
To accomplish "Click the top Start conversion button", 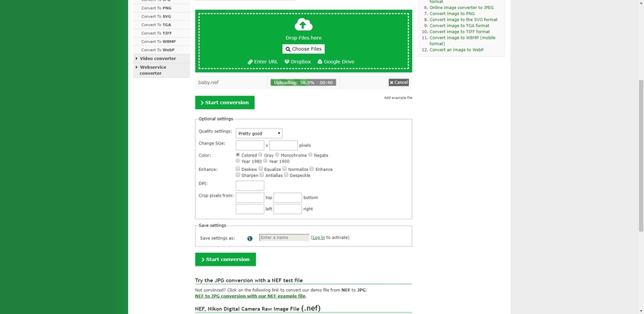I will click(224, 102).
